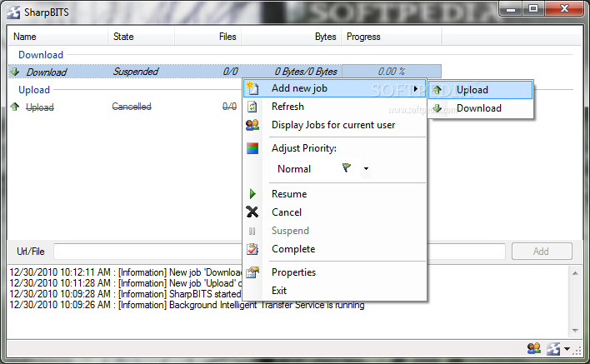
Task: Sort by the Bytes column header
Action: pos(291,37)
